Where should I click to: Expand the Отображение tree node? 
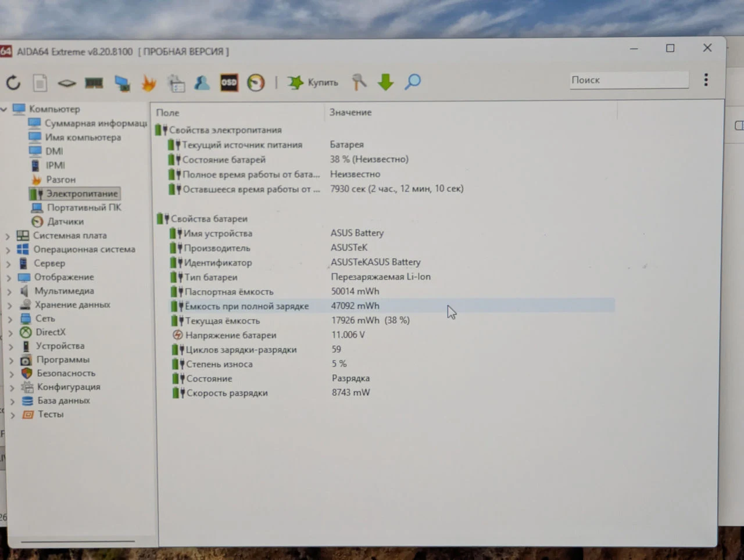click(9, 278)
